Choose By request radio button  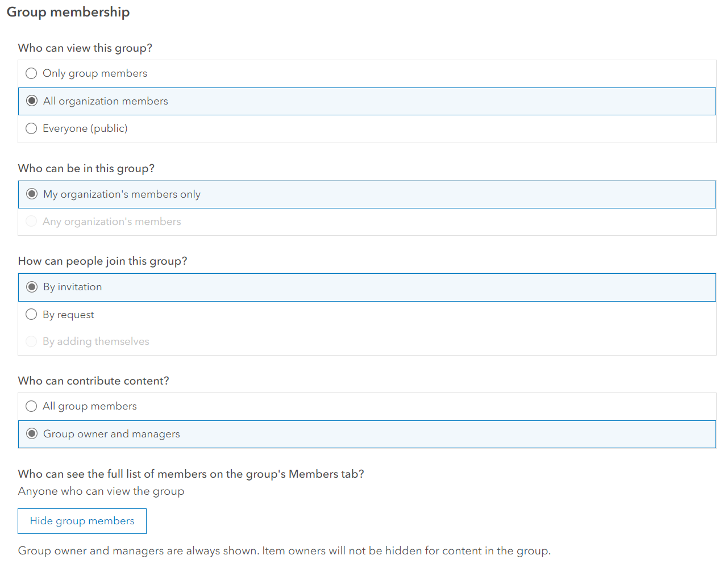tap(31, 314)
